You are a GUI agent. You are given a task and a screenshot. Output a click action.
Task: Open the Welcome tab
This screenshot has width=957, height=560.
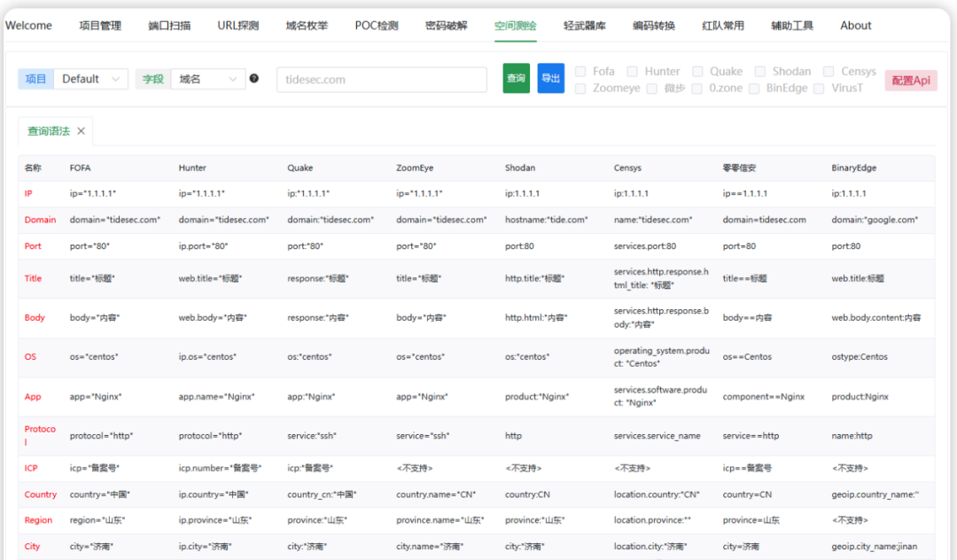(x=28, y=26)
